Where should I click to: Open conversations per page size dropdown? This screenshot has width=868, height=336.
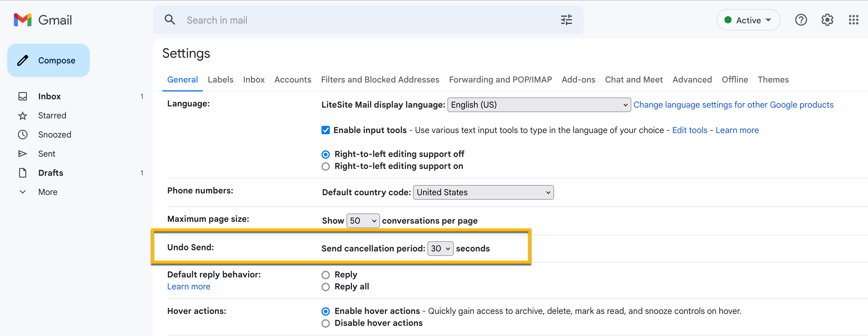coord(363,221)
